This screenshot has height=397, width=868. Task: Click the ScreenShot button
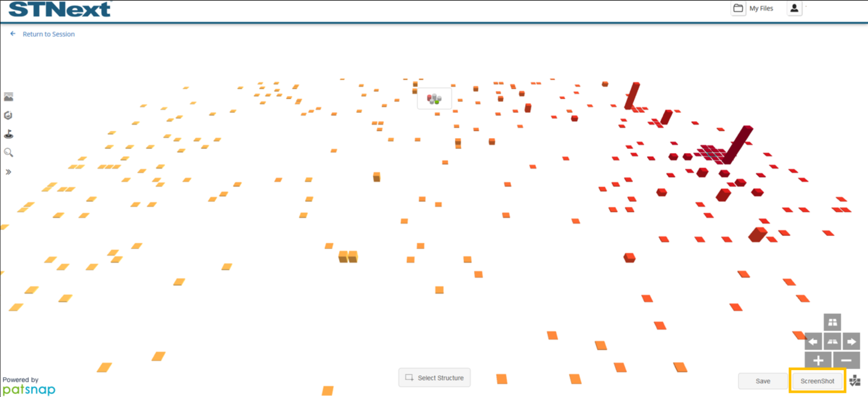coord(817,381)
